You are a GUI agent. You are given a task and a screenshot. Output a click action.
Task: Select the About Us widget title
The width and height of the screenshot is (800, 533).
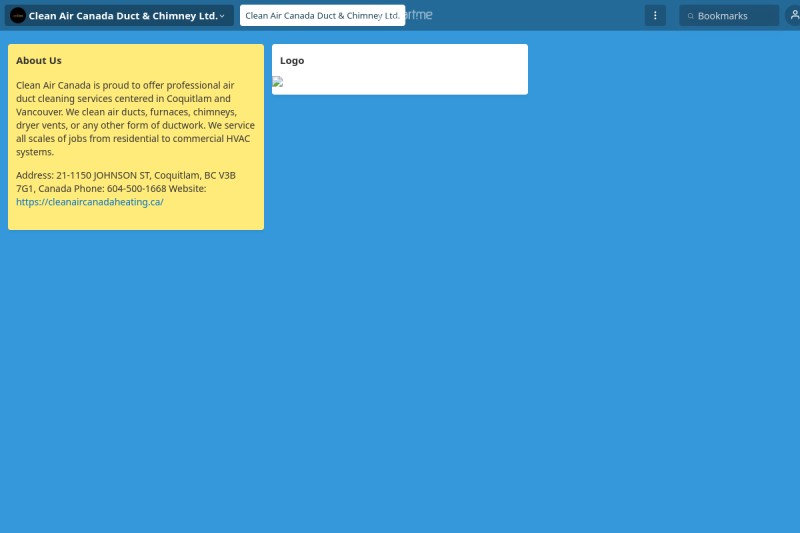click(x=39, y=61)
